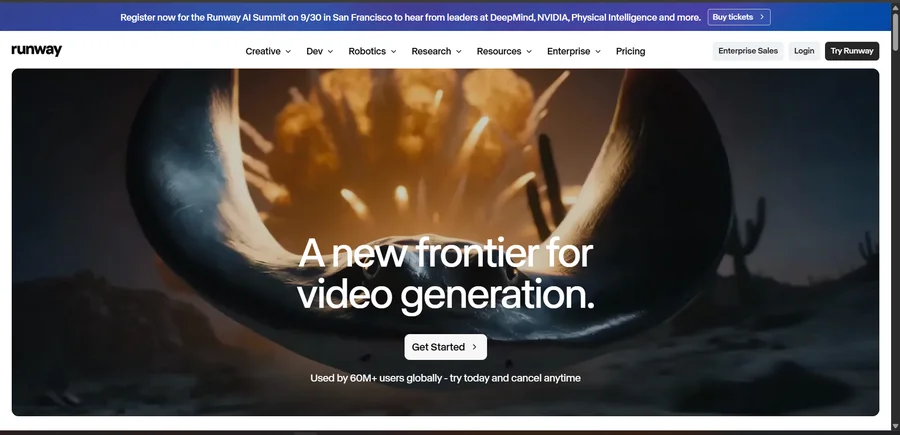The height and width of the screenshot is (435, 900).
Task: Click the runway logo
Action: 37,51
